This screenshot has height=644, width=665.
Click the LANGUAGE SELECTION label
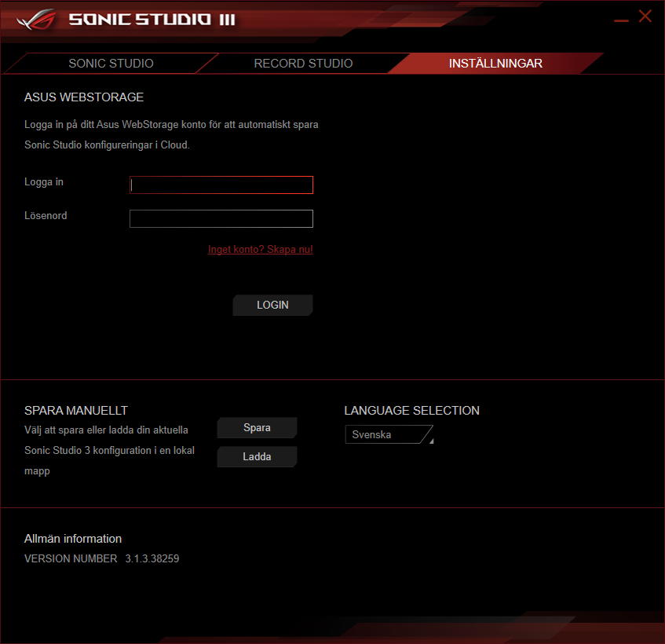point(411,411)
